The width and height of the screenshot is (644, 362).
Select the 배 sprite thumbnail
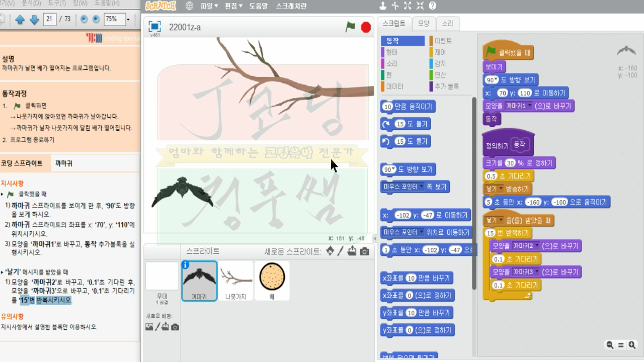pyautogui.click(x=272, y=280)
